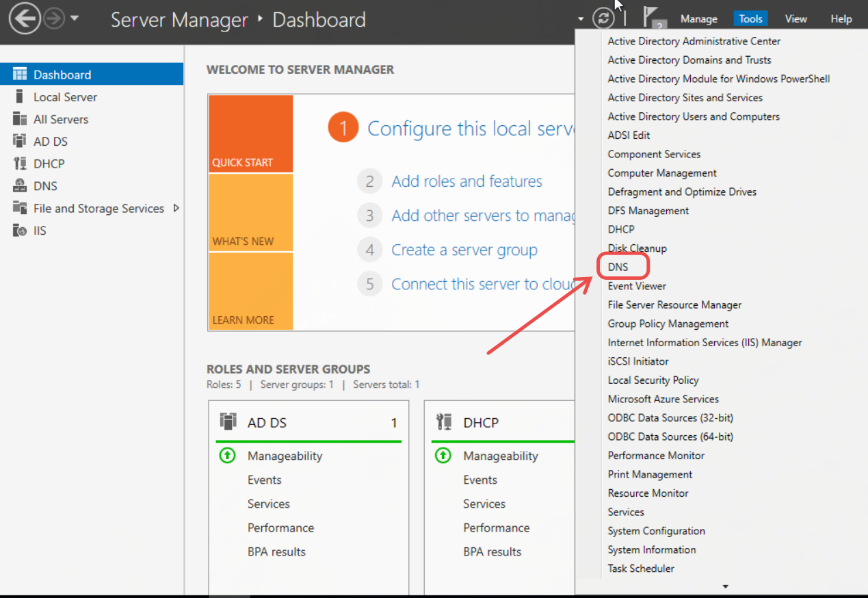868x598 pixels.
Task: Select DHCP in the Tools menu
Action: coord(621,229)
